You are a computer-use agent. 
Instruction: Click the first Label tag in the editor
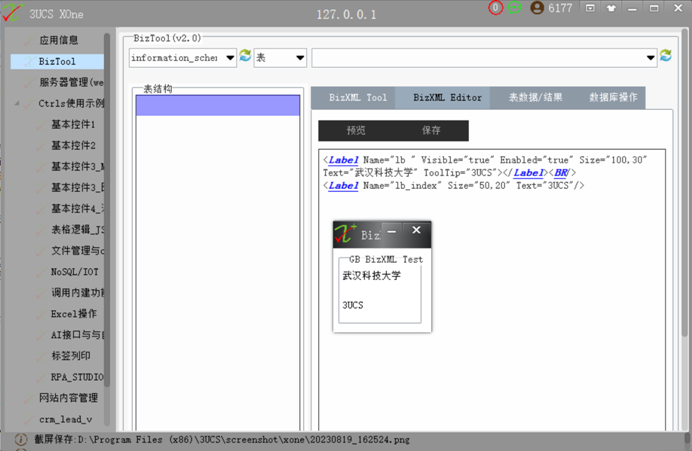(x=343, y=160)
